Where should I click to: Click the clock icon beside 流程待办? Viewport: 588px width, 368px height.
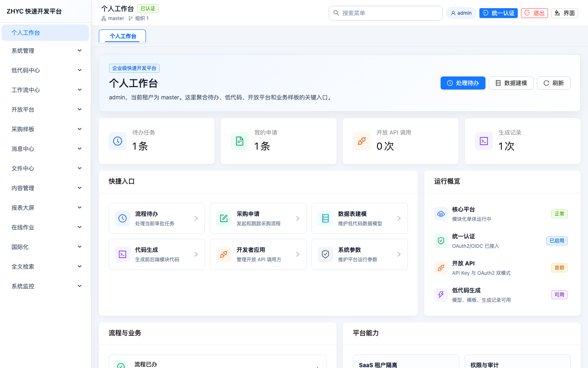click(122, 218)
